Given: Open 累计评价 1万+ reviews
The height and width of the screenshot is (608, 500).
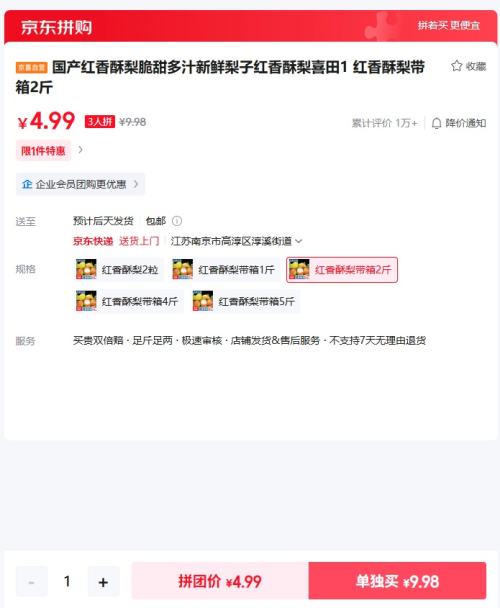Looking at the screenshot, I should click(384, 123).
